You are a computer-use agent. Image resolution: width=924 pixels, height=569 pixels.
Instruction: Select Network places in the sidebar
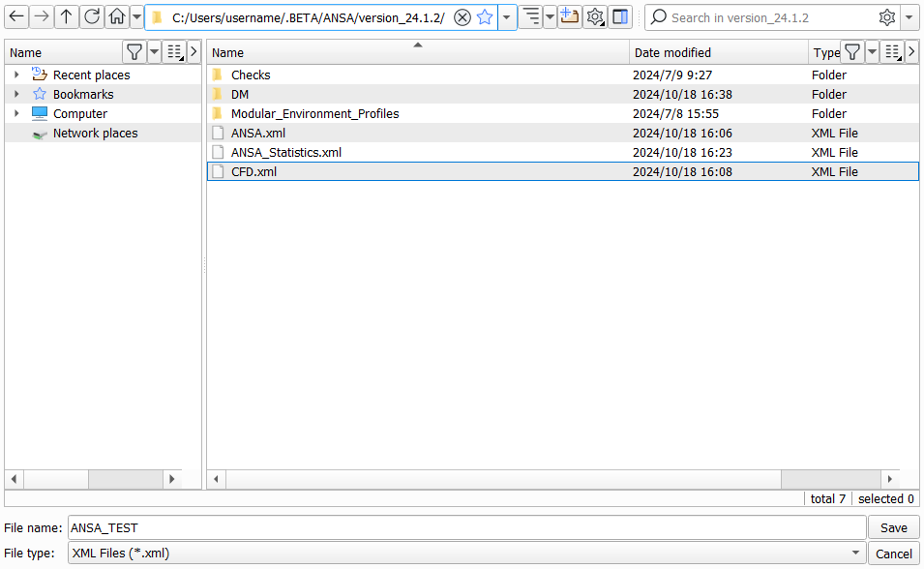(96, 134)
